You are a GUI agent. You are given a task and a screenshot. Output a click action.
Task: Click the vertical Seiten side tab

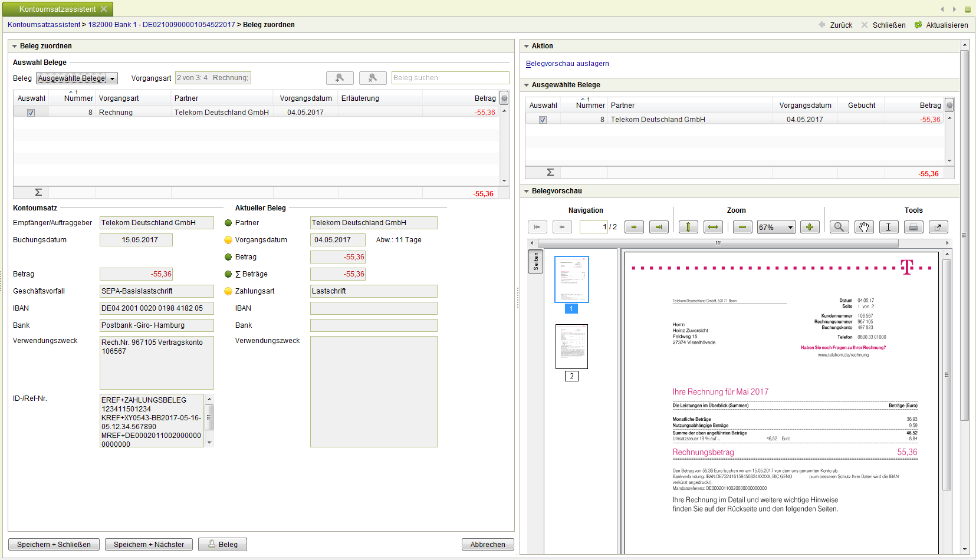tap(535, 261)
